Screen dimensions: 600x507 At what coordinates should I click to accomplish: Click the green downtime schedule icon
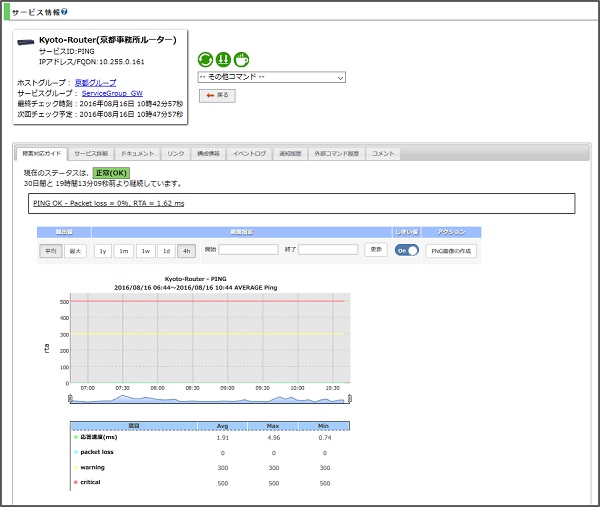pos(223,60)
